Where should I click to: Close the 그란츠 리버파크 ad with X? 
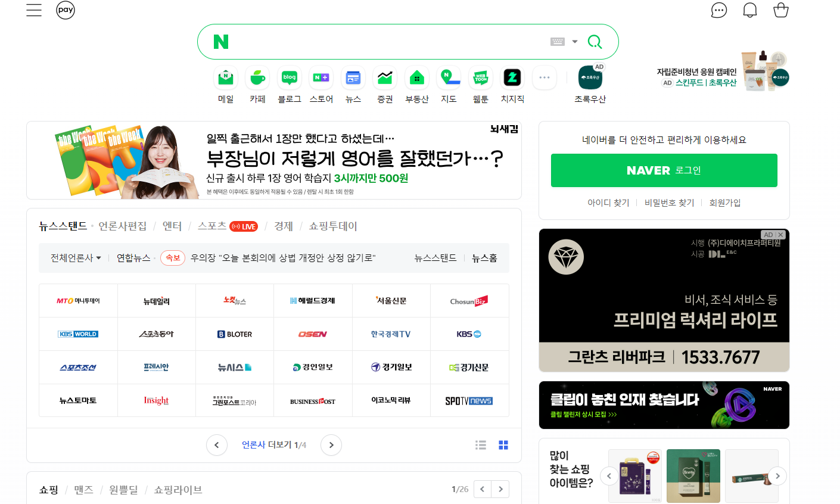coord(780,235)
